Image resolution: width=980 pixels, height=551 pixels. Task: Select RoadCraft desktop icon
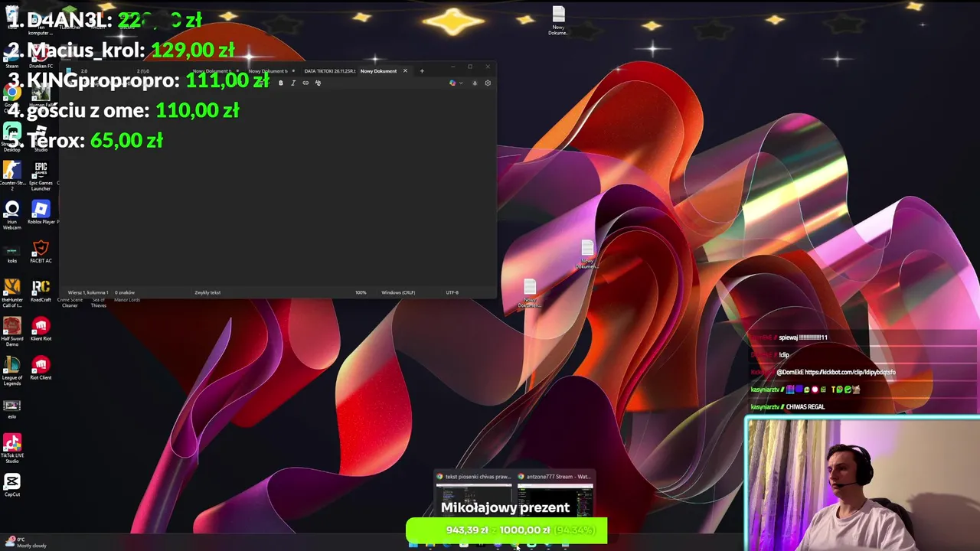click(41, 291)
